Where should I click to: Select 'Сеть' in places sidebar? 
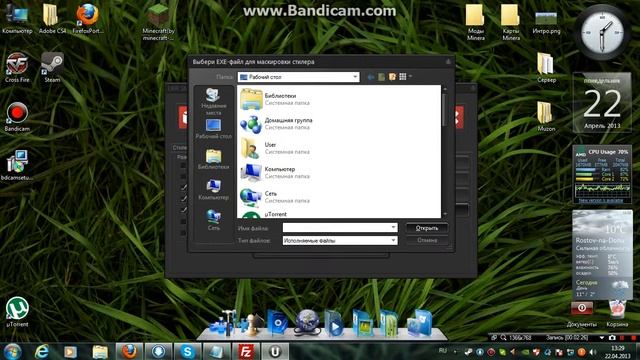point(213,220)
